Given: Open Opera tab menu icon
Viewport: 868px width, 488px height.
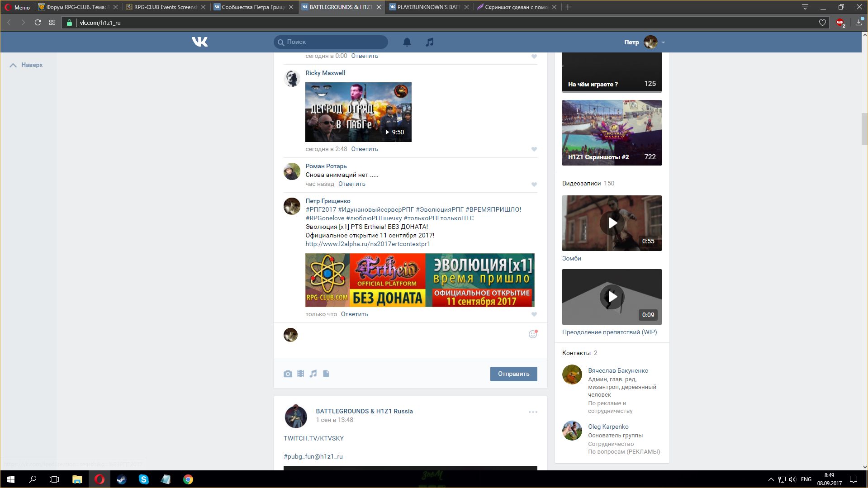Looking at the screenshot, I should (805, 7).
